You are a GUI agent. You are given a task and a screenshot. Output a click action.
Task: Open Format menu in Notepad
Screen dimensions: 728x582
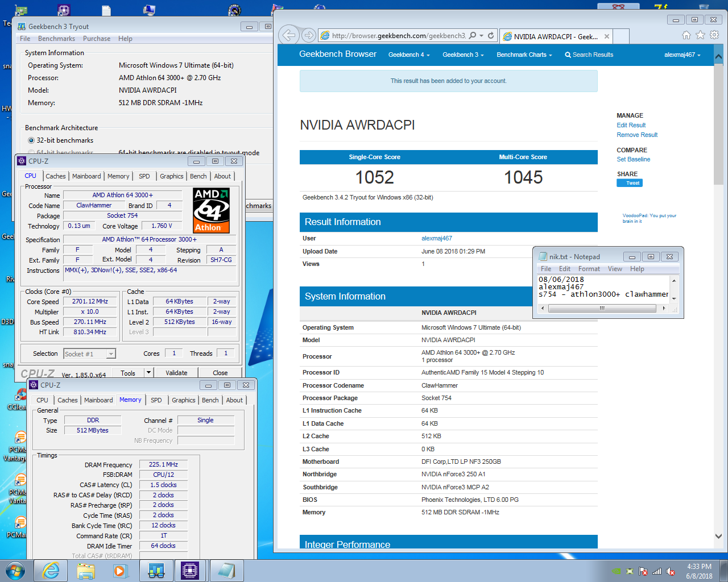coord(589,269)
